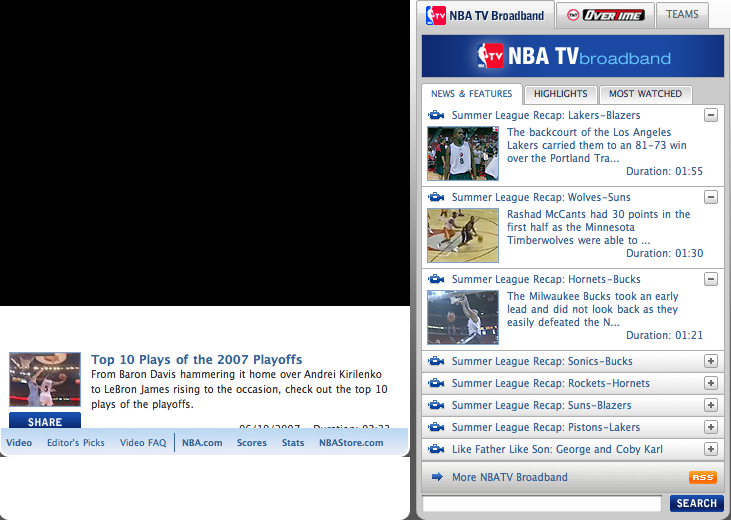Click camera icon beside Sonics-Bucks recap
The width and height of the screenshot is (731, 520).
click(x=436, y=361)
